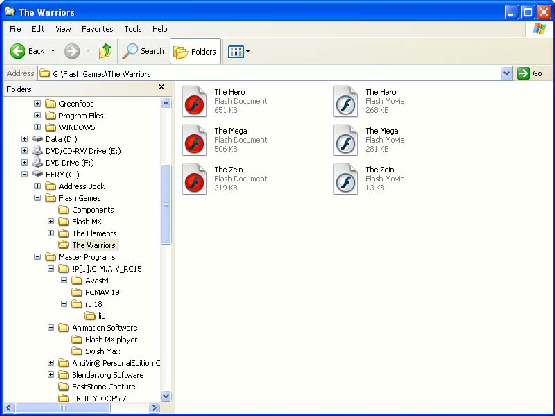Click the Windows flag logo in menu bar

click(x=539, y=29)
